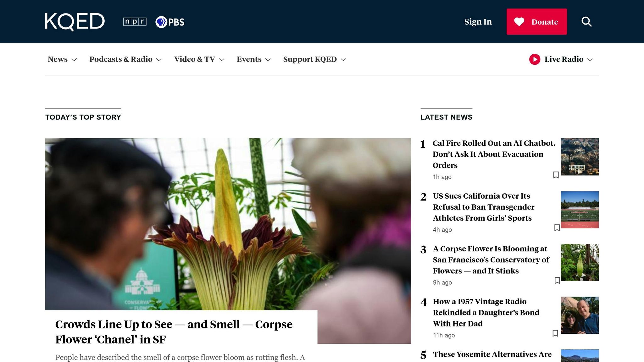
Task: Click the daughter and dad thumbnail
Action: tap(580, 315)
